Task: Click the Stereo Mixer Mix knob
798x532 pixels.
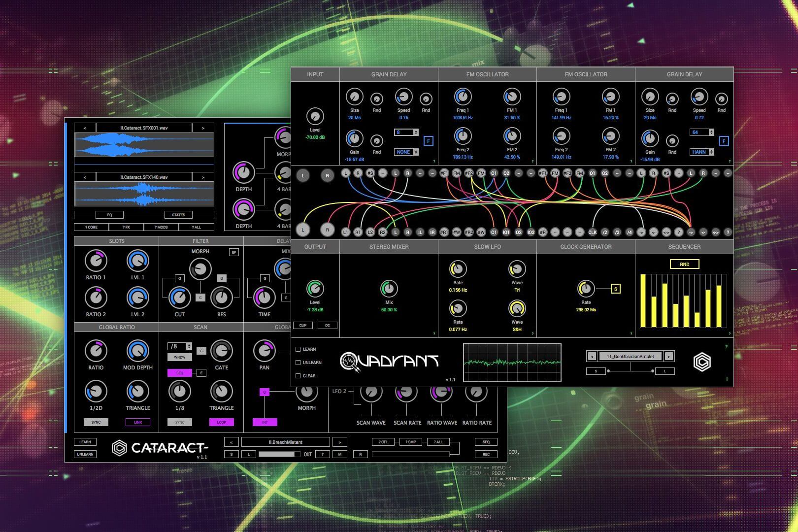Action: tap(389, 289)
